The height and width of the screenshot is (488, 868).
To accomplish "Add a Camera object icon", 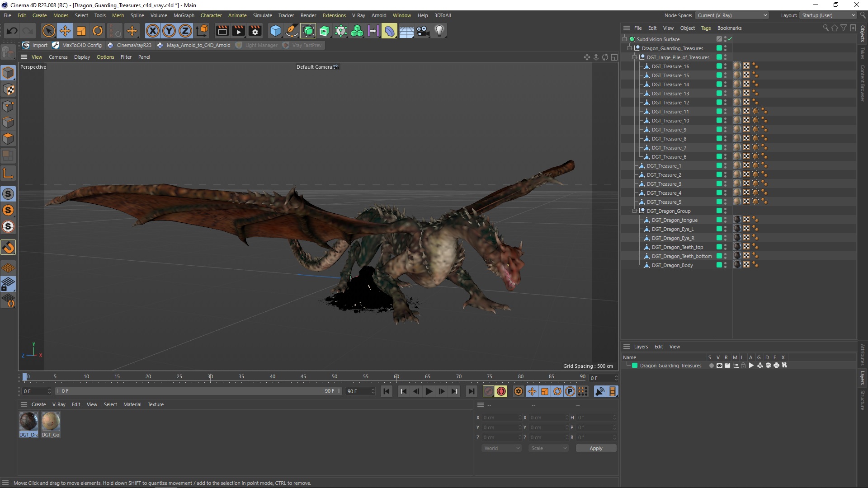I will (x=423, y=31).
